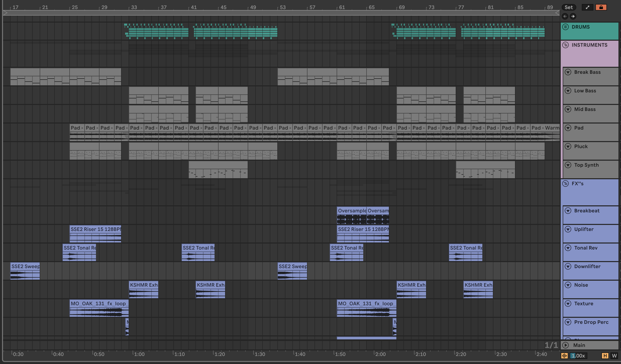Unfold the Main track

coord(565,345)
